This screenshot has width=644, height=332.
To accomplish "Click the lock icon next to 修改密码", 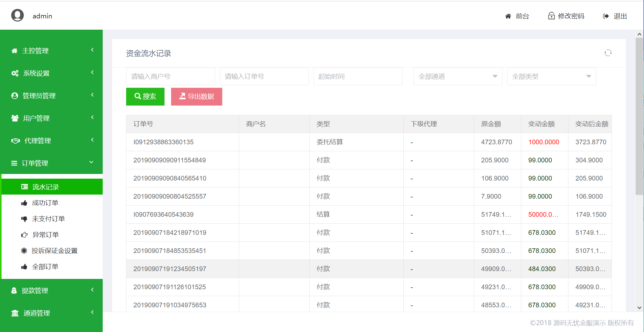I will [x=551, y=16].
